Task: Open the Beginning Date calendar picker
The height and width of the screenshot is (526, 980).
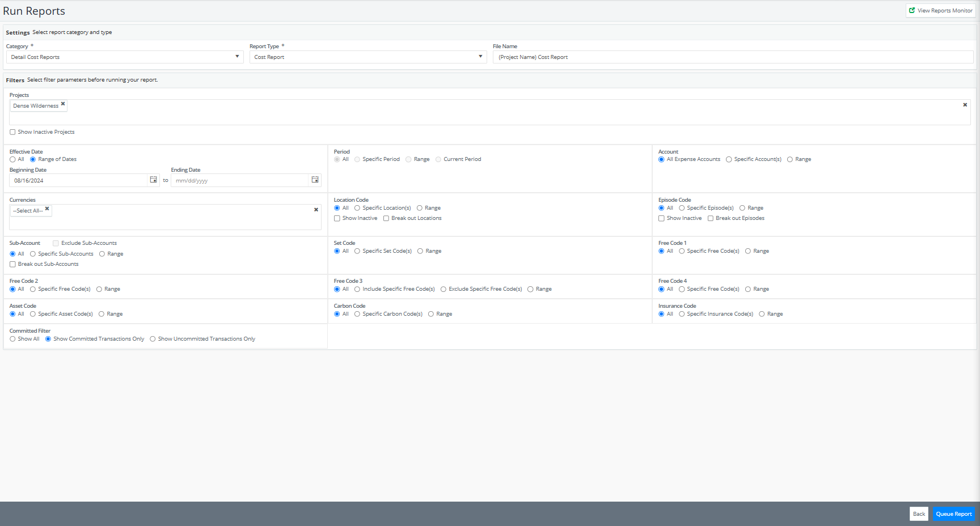Action: [153, 180]
